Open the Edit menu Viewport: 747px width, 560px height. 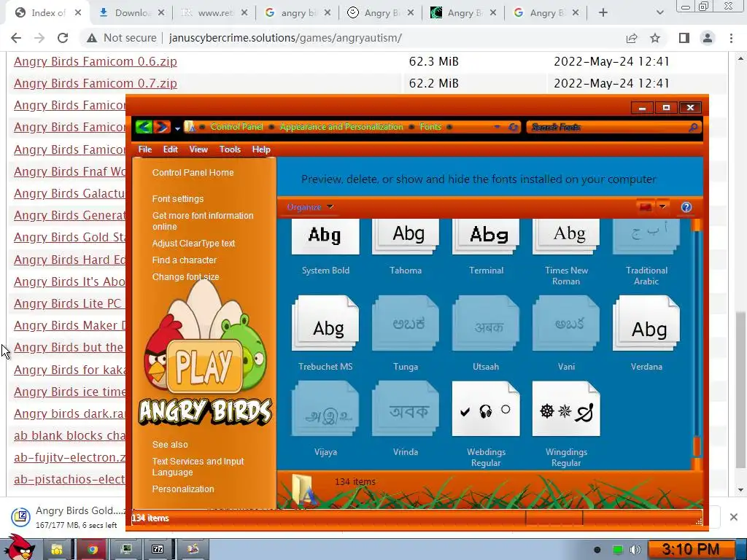[171, 149]
